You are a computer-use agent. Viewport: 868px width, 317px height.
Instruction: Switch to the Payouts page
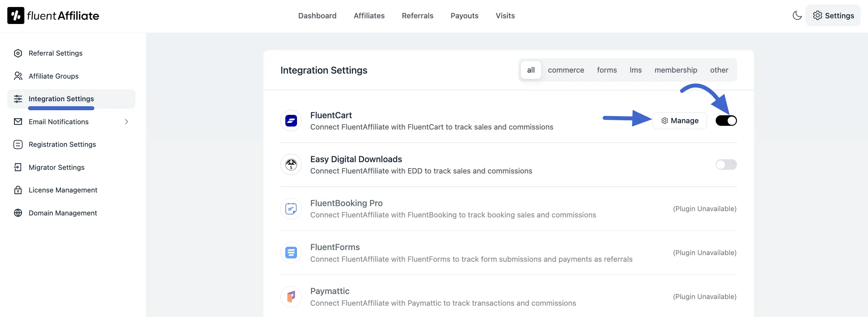[x=464, y=15]
